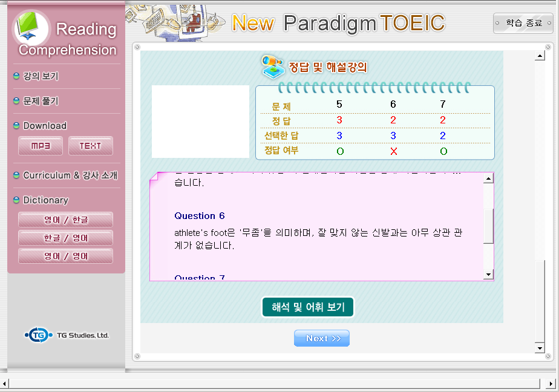This screenshot has width=559, height=392.
Task: Open the 한글 / 영어 dictionary
Action: [x=65, y=238]
